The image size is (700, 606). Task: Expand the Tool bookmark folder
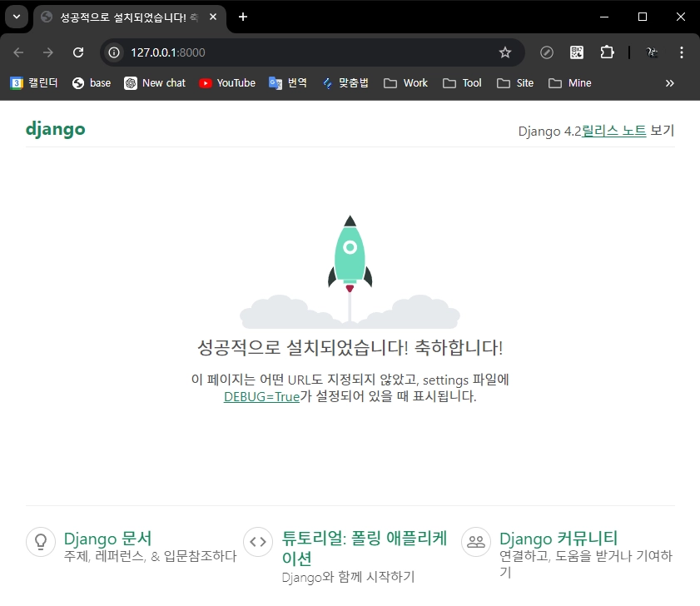click(462, 83)
